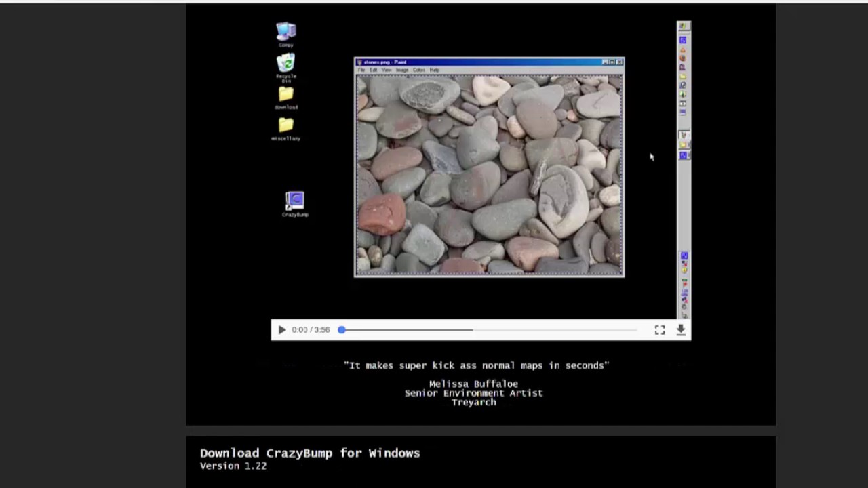Open the Start button atop vertical taskbar
The height and width of the screenshot is (488, 868).
click(x=684, y=26)
